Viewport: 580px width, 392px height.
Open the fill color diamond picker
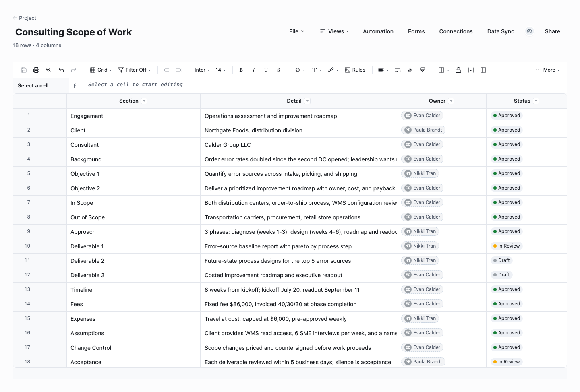(x=300, y=70)
